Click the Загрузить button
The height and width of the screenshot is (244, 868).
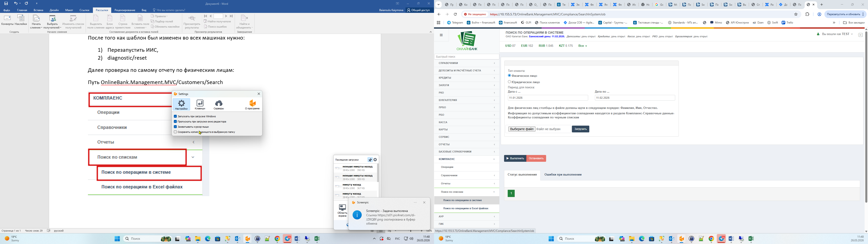click(580, 129)
